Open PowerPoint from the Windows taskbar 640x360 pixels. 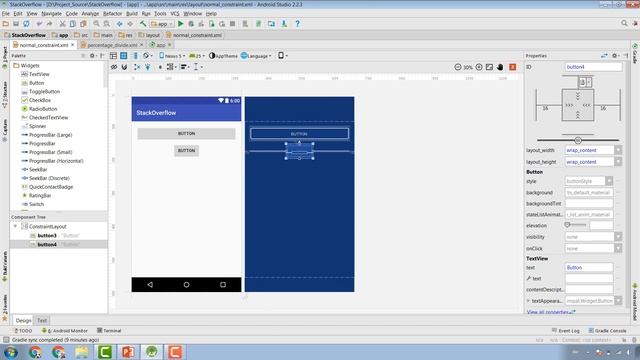[x=128, y=351]
